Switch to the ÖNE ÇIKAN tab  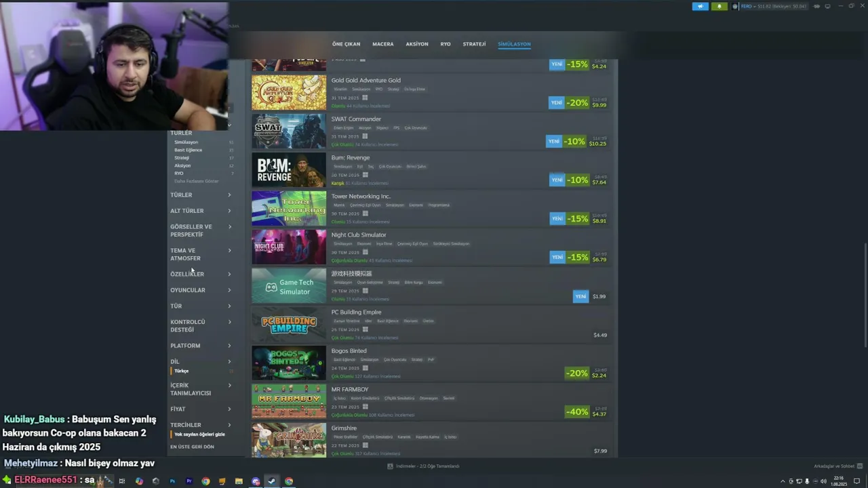pyautogui.click(x=346, y=44)
